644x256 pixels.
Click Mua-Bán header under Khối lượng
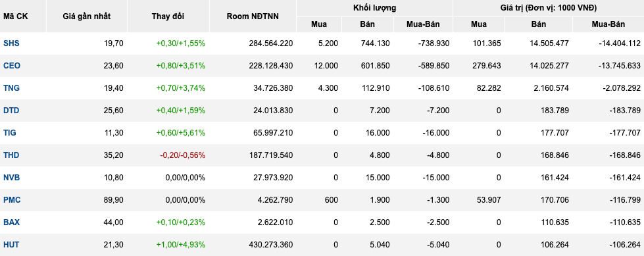click(423, 24)
